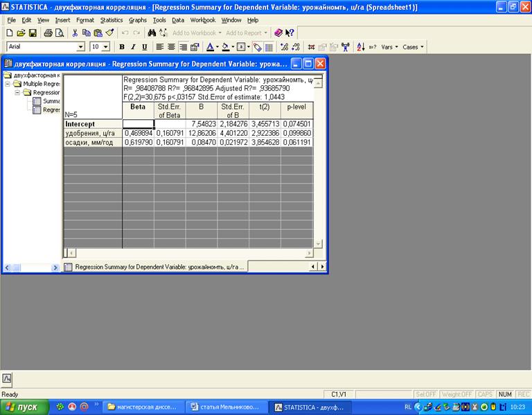This screenshot has height=415, width=532.
Task: Click the Print icon in toolbar
Action: point(48,33)
